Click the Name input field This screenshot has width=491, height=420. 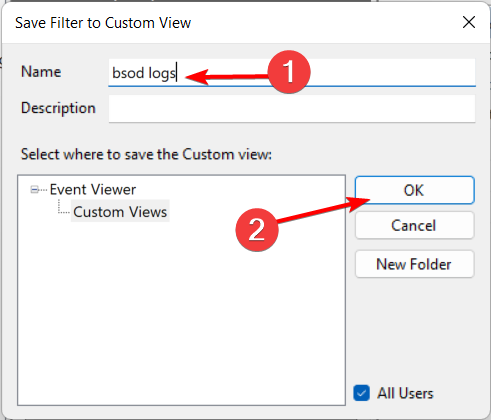coord(292,73)
